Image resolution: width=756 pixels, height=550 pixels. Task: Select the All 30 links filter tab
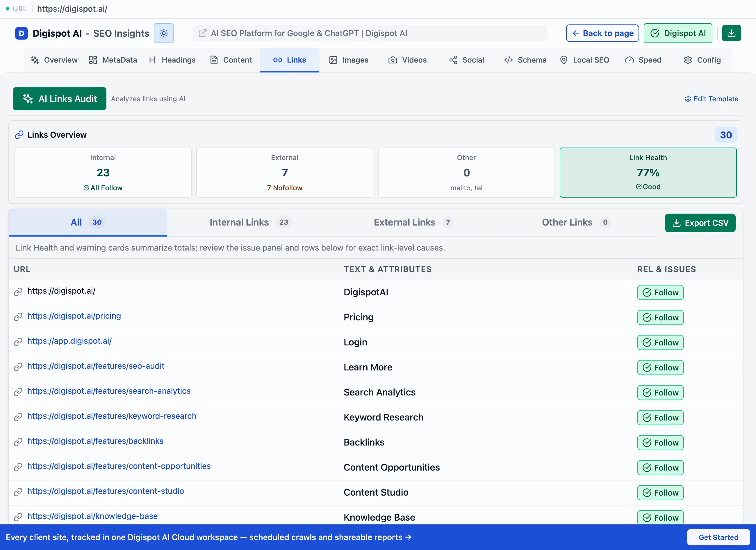(x=88, y=222)
